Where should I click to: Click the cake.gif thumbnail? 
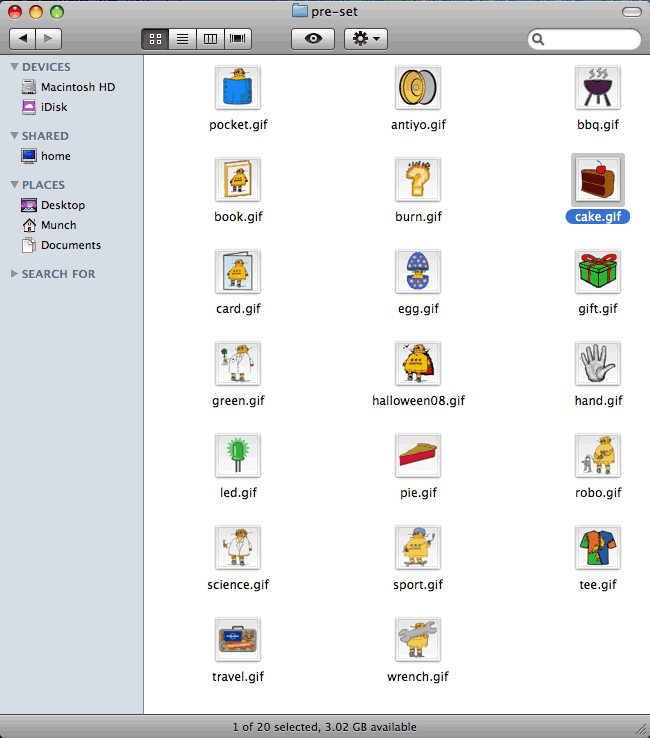[x=598, y=179]
